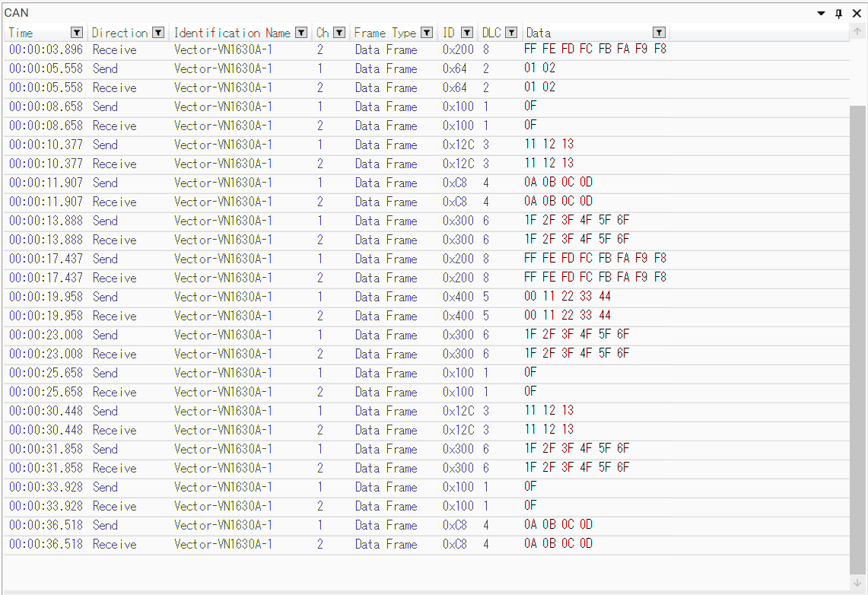The image size is (868, 595).
Task: Click the Identification Name filter icon
Action: 301,33
